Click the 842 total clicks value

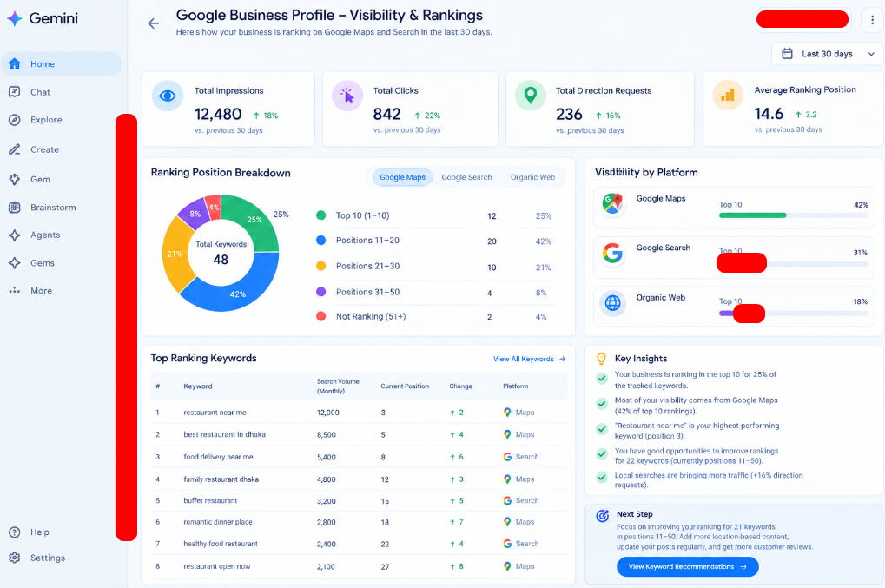(386, 115)
